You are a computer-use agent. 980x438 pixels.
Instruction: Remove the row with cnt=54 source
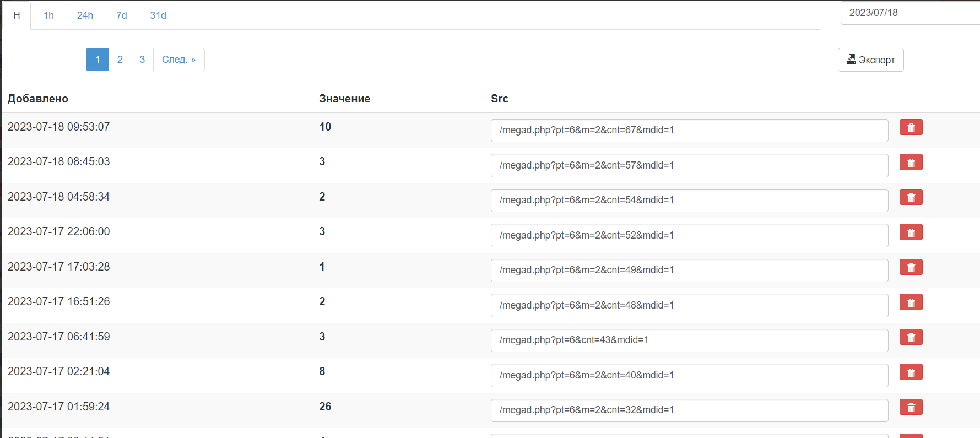[911, 197]
